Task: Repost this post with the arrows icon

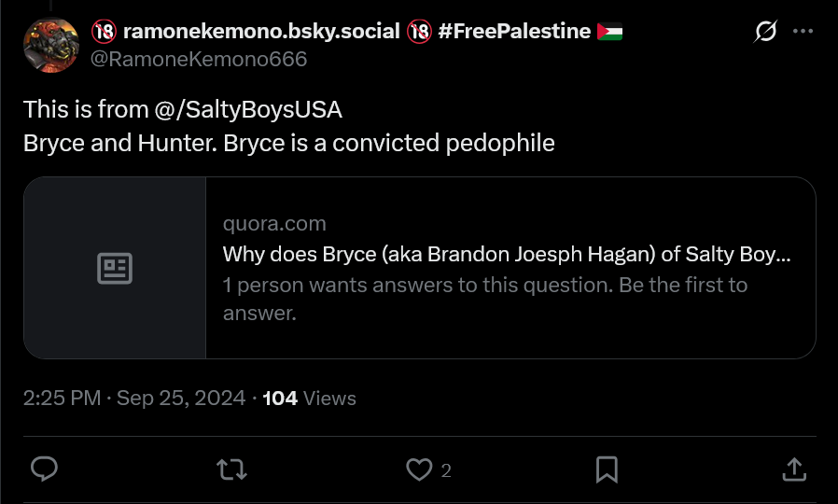Action: click(231, 469)
